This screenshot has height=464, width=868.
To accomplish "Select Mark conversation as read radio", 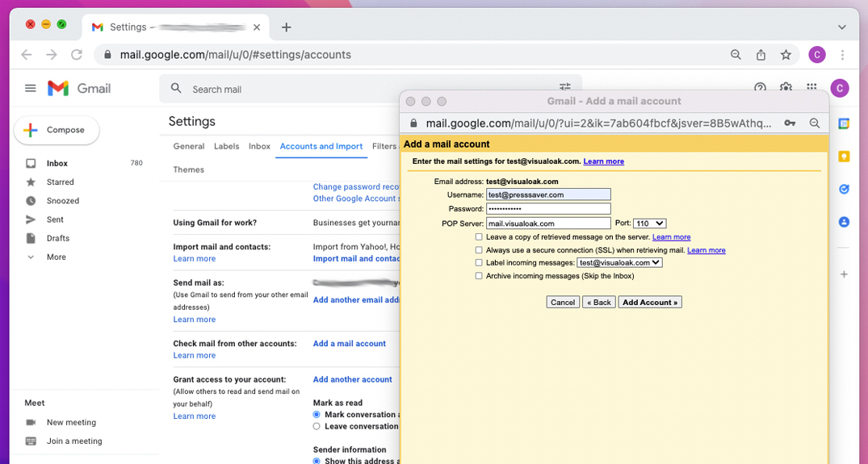I will tap(317, 414).
